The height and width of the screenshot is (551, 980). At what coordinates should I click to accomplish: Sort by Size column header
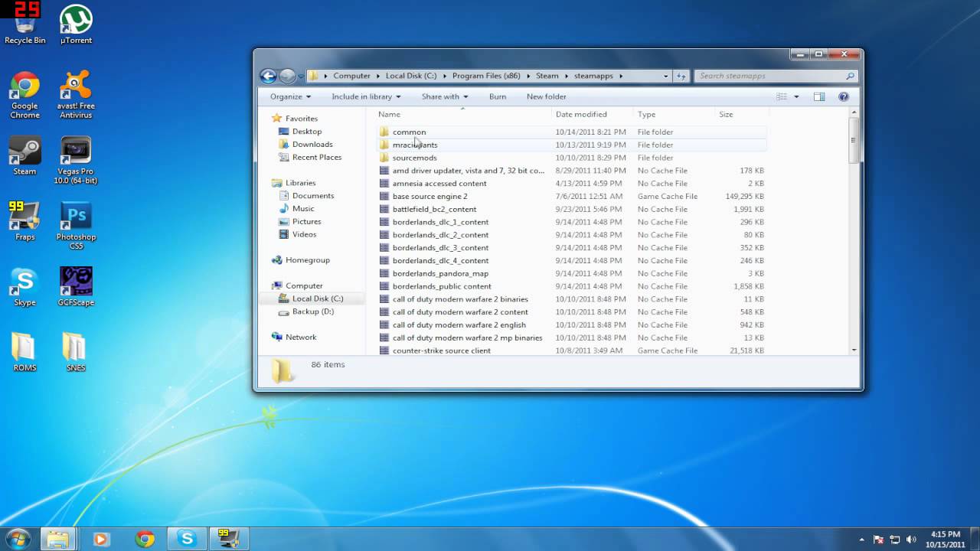[x=741, y=114]
